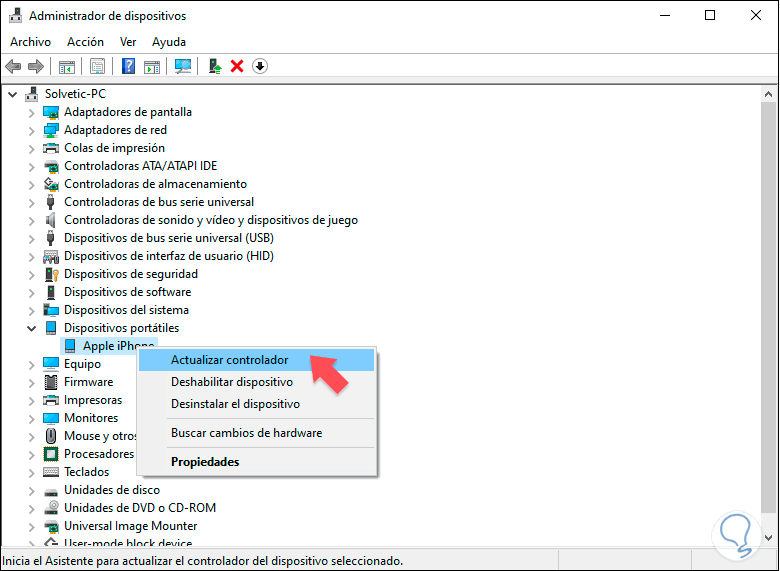Image resolution: width=780 pixels, height=571 pixels.
Task: Expand the Equipo node chevron
Action: pos(32,365)
